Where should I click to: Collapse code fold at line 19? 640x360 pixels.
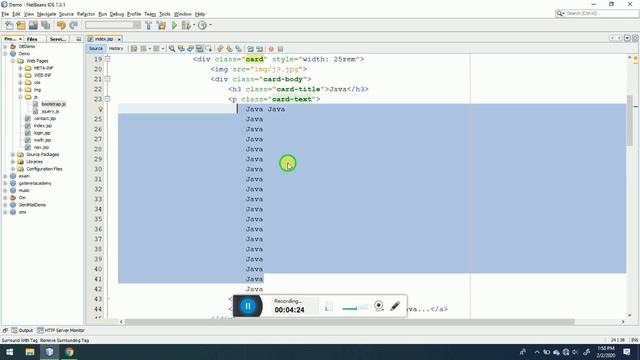point(107,59)
